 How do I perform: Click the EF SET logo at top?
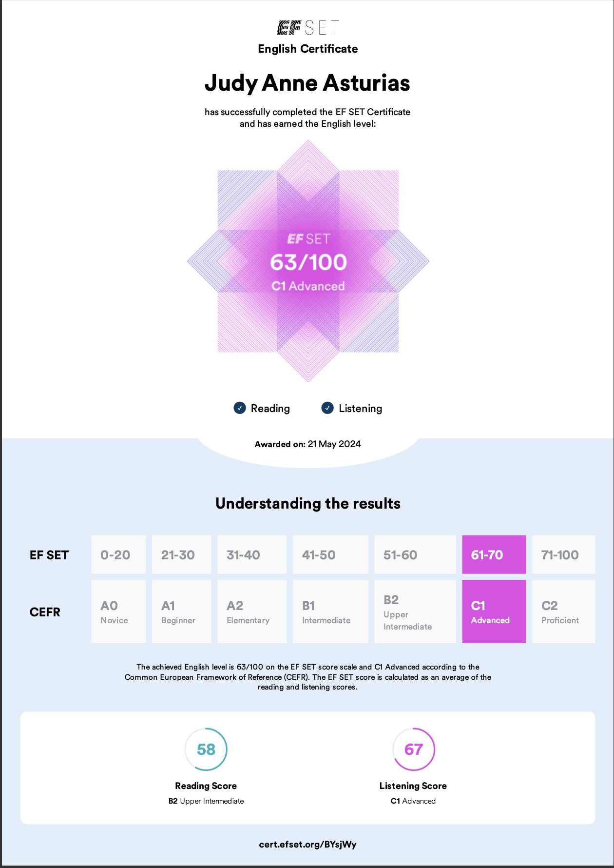tap(307, 28)
